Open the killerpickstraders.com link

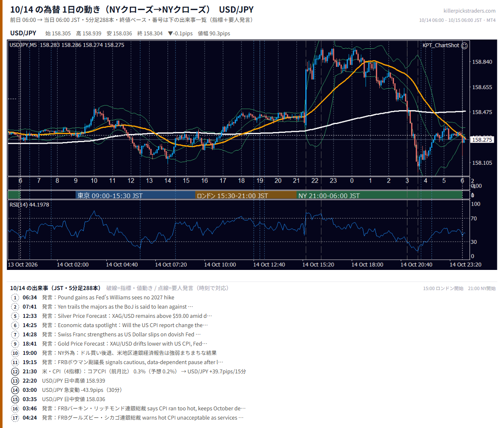pos(469,11)
